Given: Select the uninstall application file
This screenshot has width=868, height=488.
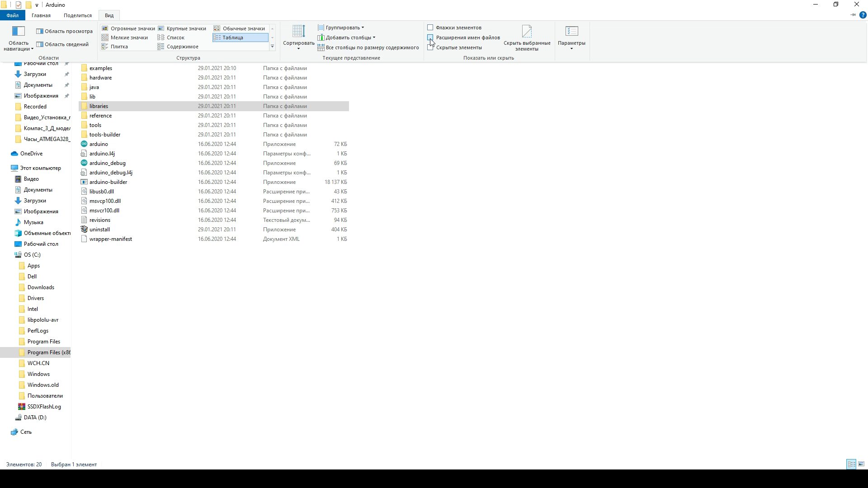Looking at the screenshot, I should [99, 230].
